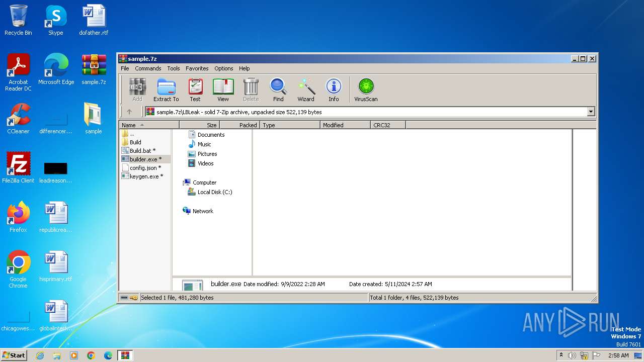
Task: Sort by the Name column header
Action: (149, 125)
